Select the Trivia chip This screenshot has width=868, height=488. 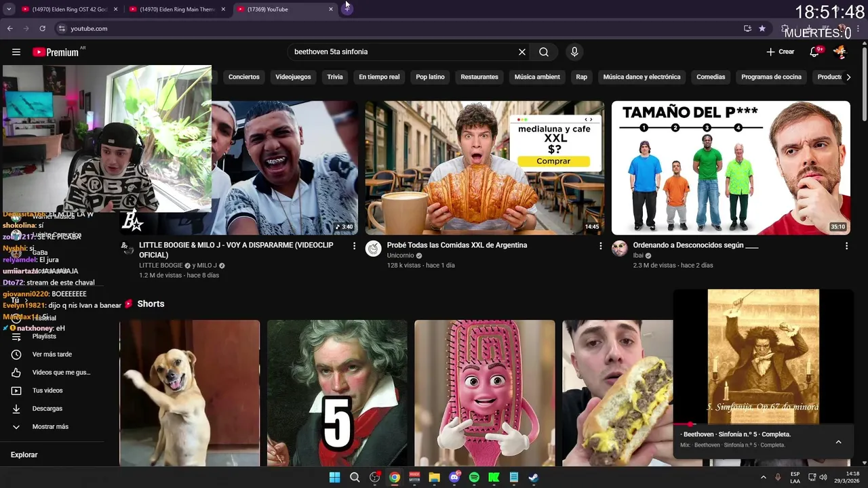tap(335, 77)
